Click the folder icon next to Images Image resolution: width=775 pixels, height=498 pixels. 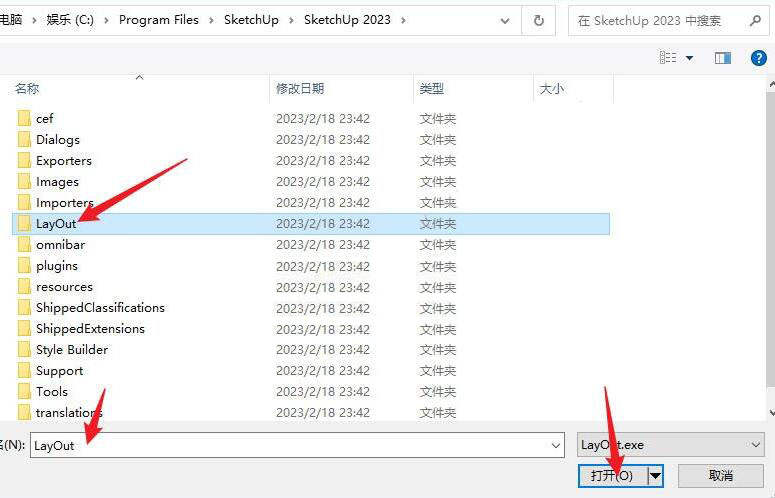pyautogui.click(x=24, y=182)
